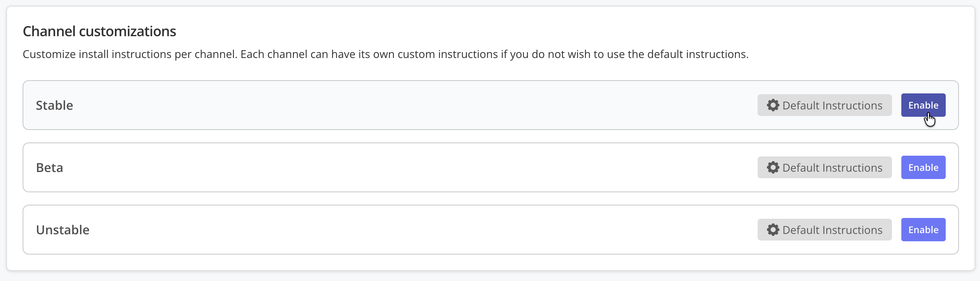Open Default Instructions for the Beta channel

pos(825,167)
